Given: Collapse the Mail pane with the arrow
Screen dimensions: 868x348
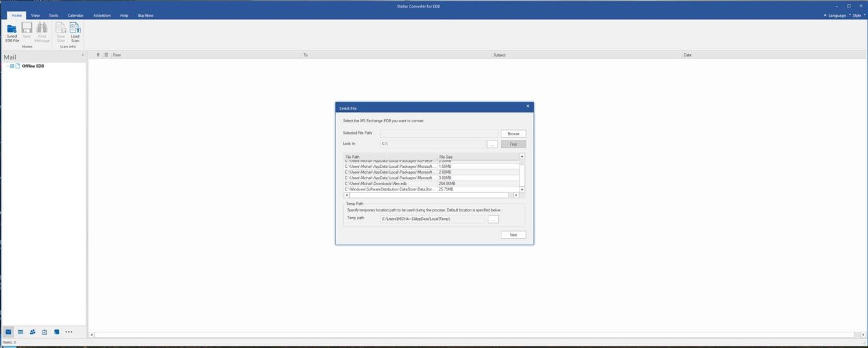Looking at the screenshot, I should (83, 55).
